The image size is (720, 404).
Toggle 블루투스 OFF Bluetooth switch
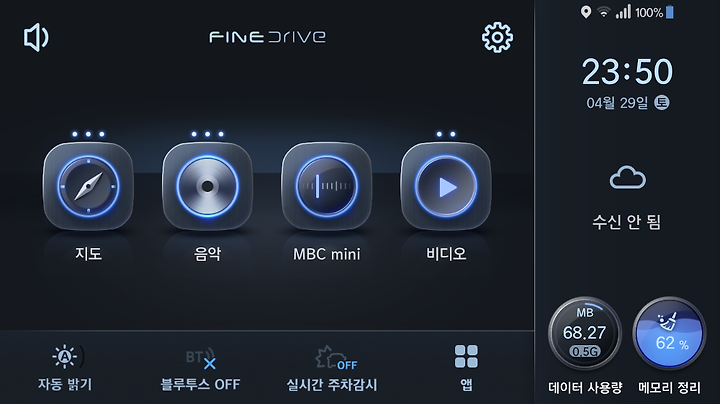click(x=201, y=370)
